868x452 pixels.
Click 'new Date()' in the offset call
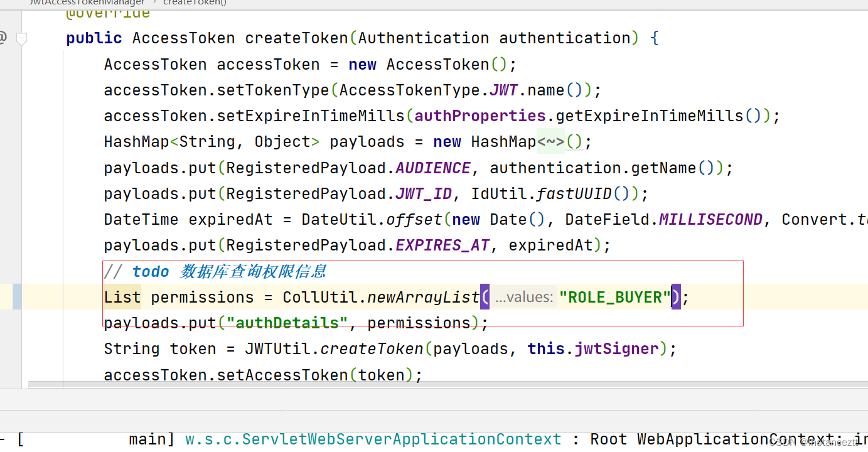click(x=499, y=220)
